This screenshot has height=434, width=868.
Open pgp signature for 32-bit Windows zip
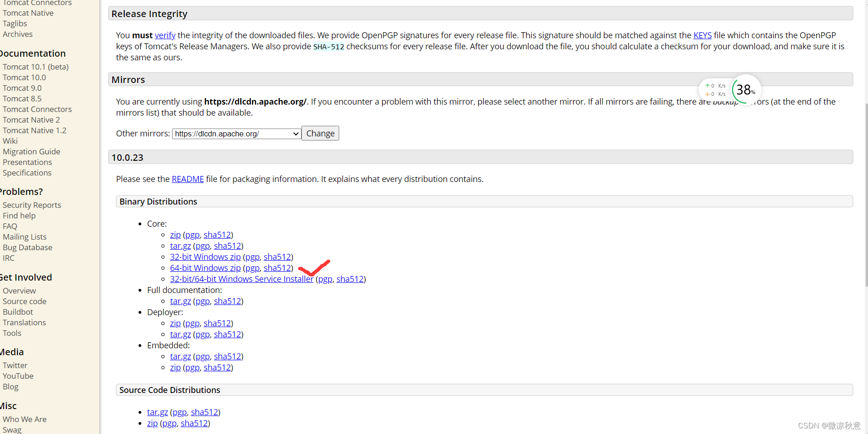[x=252, y=257]
